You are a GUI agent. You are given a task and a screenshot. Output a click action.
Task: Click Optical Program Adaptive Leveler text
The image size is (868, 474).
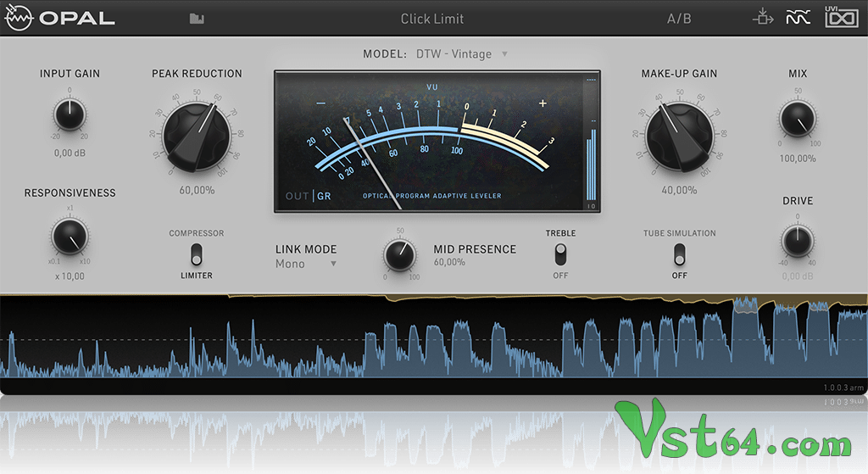[x=431, y=196]
